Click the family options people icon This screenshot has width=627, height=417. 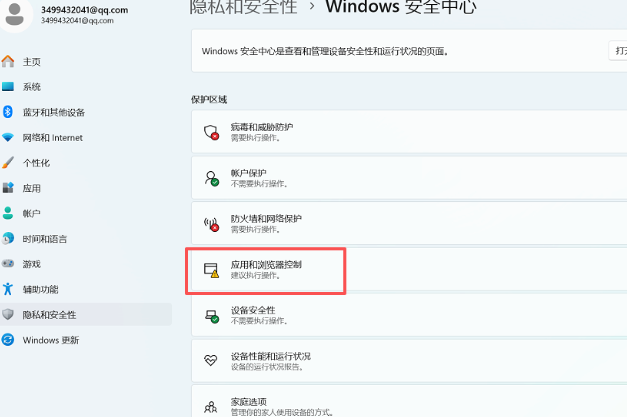211,406
